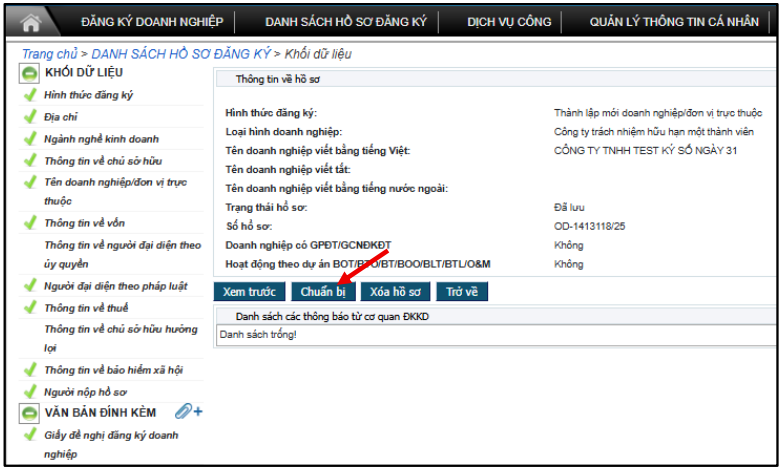Open Thông tin về chủ sở hữu
Viewport: 779px width, 471px height.
[x=103, y=161]
